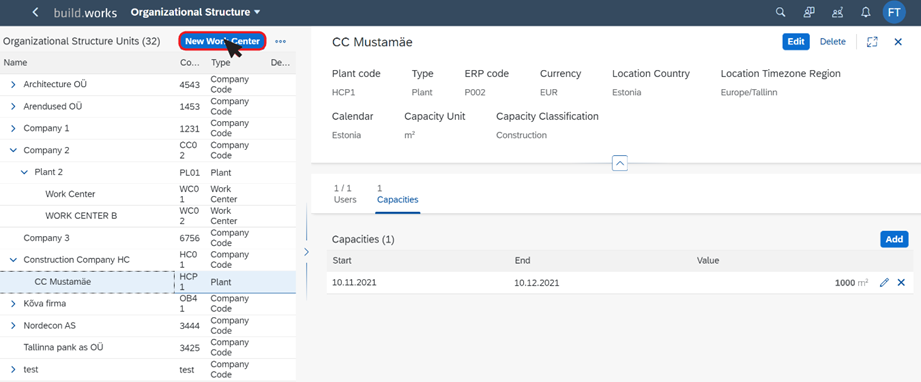Image resolution: width=921 pixels, height=382 pixels.
Task: Delete the 10.11.2021 capacity row
Action: click(901, 283)
